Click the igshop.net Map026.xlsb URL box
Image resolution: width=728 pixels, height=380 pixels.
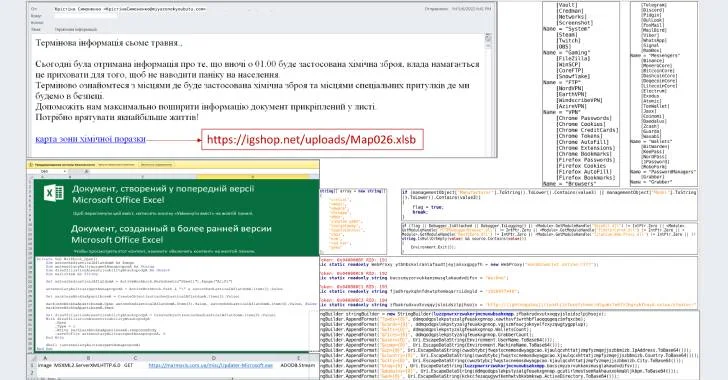312,139
